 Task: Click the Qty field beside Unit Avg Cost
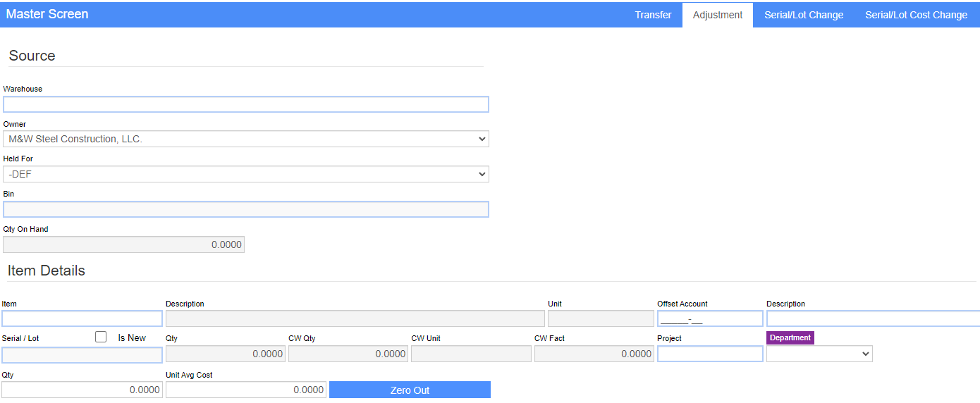[82, 390]
